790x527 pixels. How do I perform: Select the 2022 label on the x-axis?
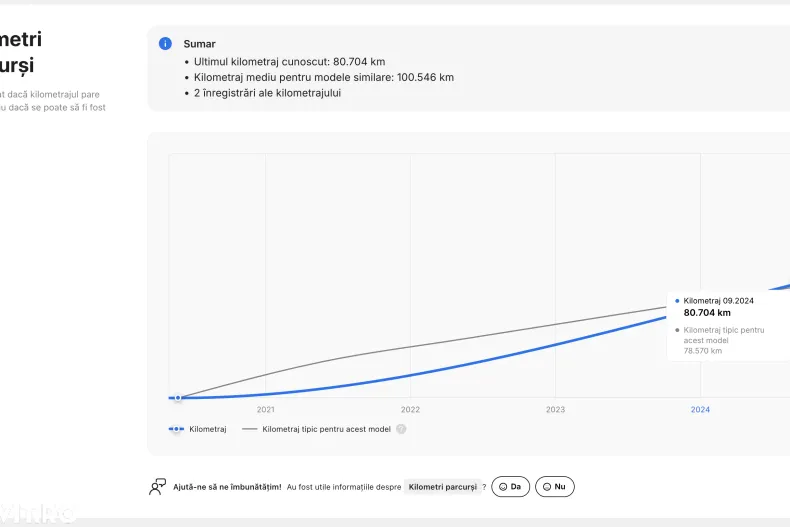410,410
